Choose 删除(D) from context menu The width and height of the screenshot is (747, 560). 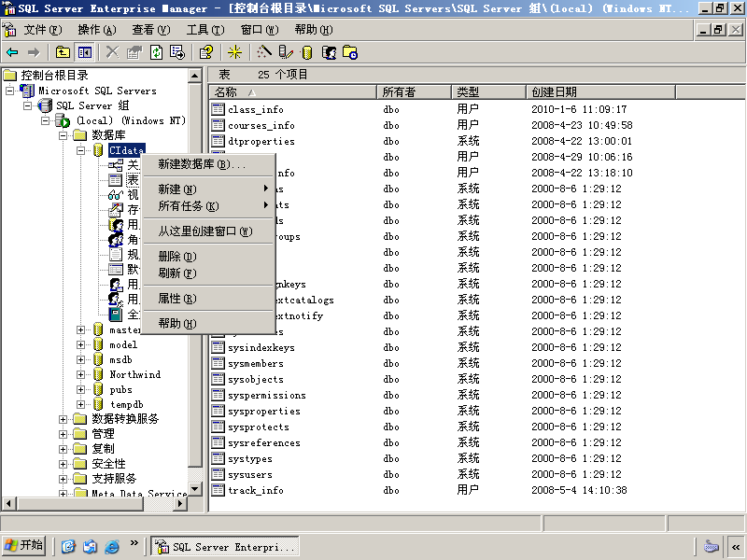click(x=208, y=257)
